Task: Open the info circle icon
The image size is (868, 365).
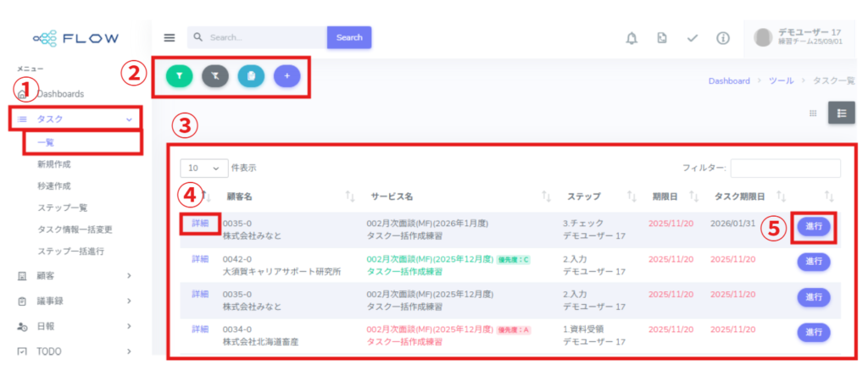Action: pyautogui.click(x=723, y=38)
